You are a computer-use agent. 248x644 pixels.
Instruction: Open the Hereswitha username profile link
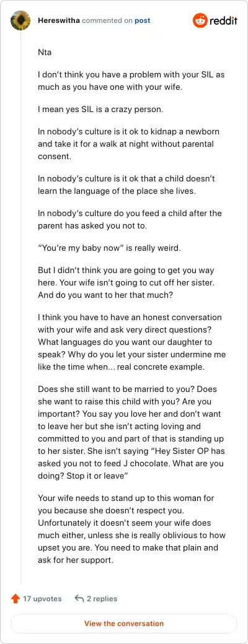[x=59, y=20]
